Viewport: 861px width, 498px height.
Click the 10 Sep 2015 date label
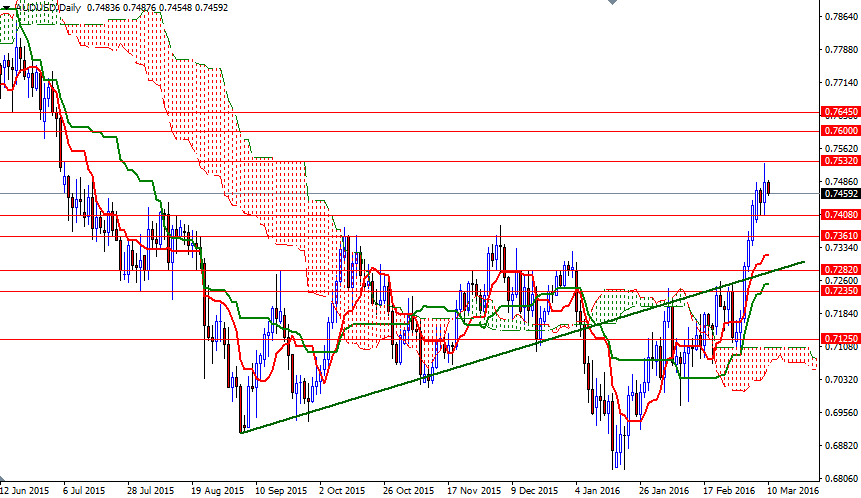280,491
